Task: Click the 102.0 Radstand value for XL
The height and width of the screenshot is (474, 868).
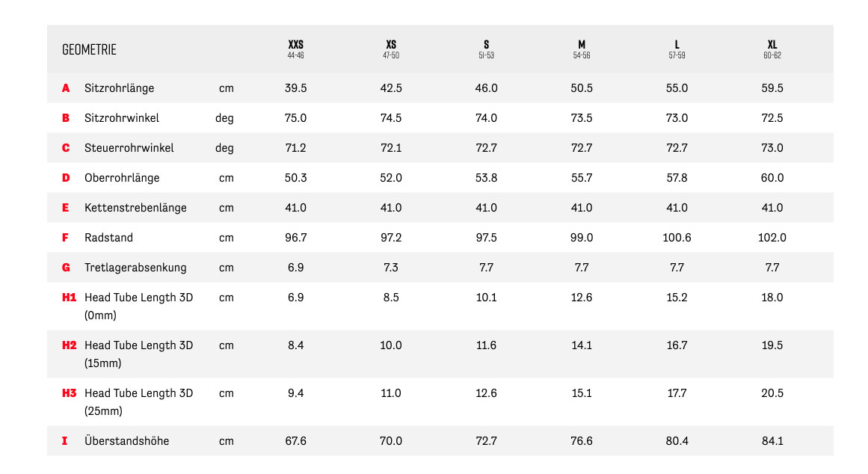Action: click(772, 238)
